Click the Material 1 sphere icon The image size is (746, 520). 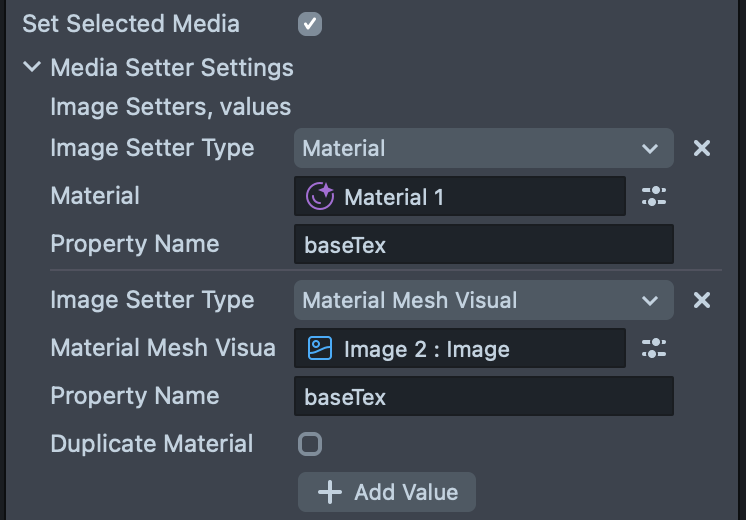click(x=319, y=197)
